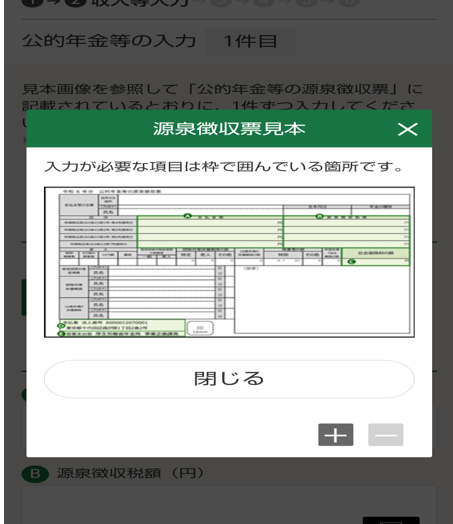The width and height of the screenshot is (453, 524).
Task: Click the 社会保険料の額 highlighted box
Action: click(375, 257)
